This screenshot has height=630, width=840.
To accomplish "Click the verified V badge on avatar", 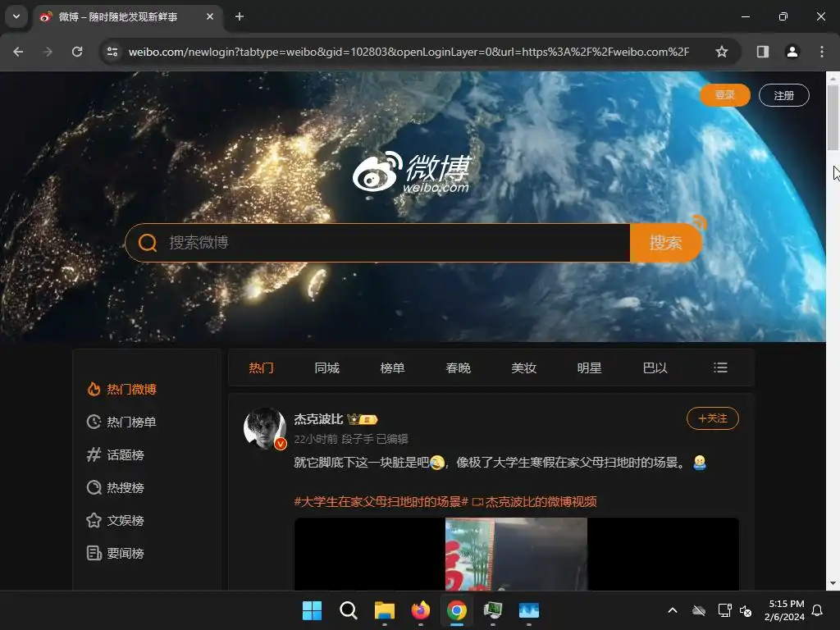I will (281, 444).
